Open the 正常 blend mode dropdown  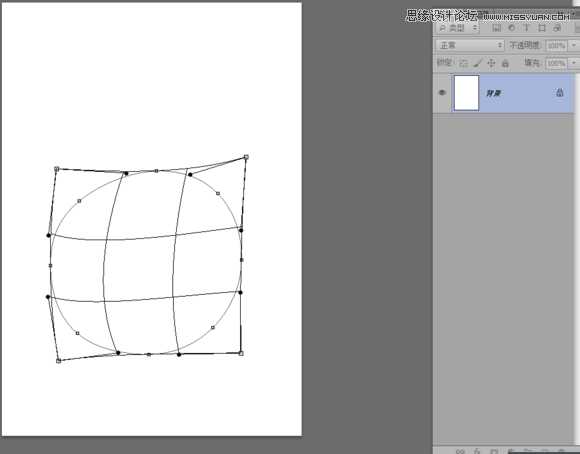470,45
